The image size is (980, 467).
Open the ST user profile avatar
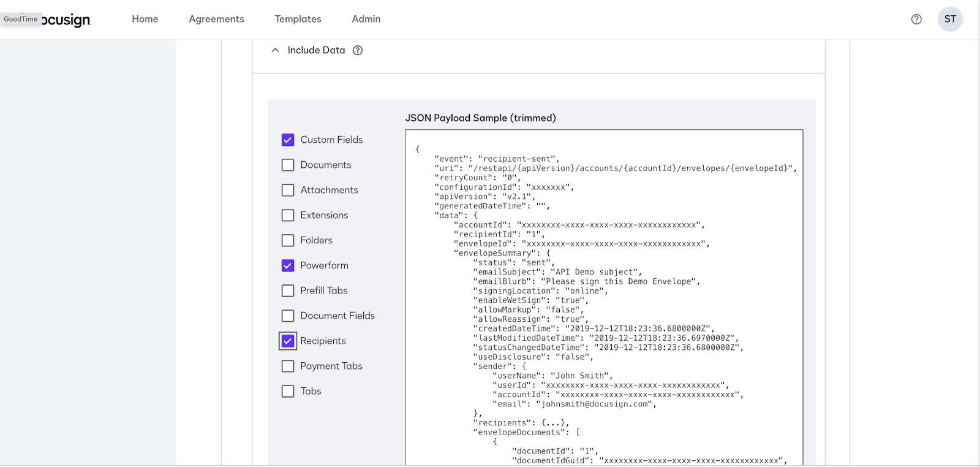pyautogui.click(x=950, y=19)
